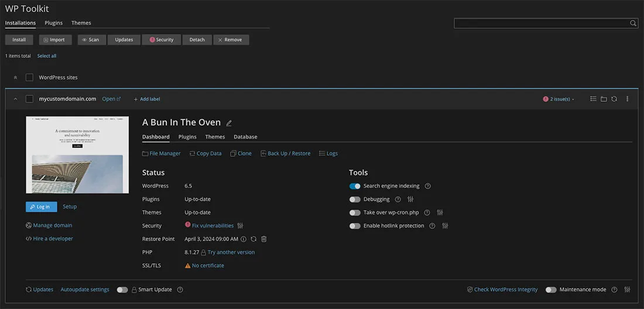Select the Installations tab
The width and height of the screenshot is (644, 309).
[x=20, y=23]
